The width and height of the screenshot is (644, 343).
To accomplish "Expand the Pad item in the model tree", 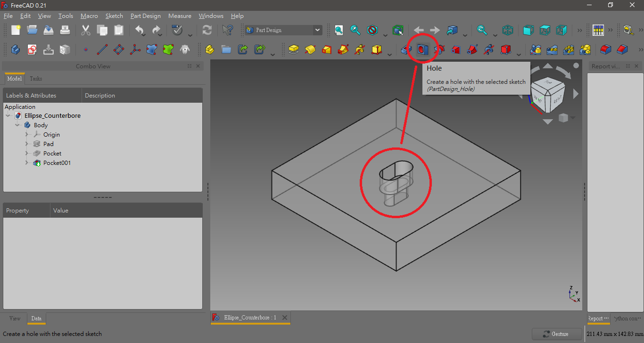I will 27,144.
